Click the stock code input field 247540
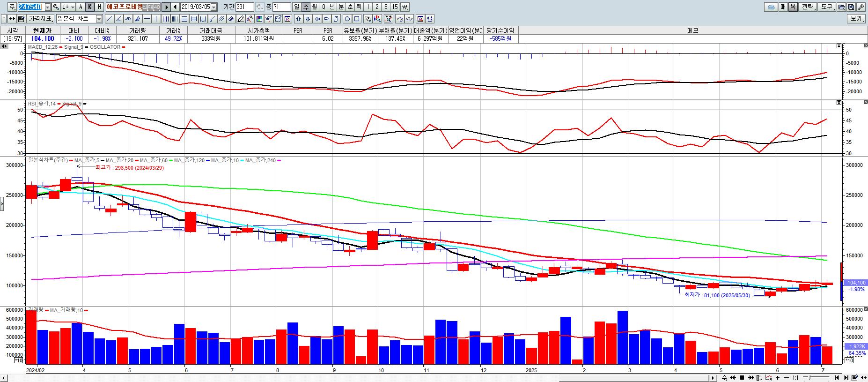 30,7
